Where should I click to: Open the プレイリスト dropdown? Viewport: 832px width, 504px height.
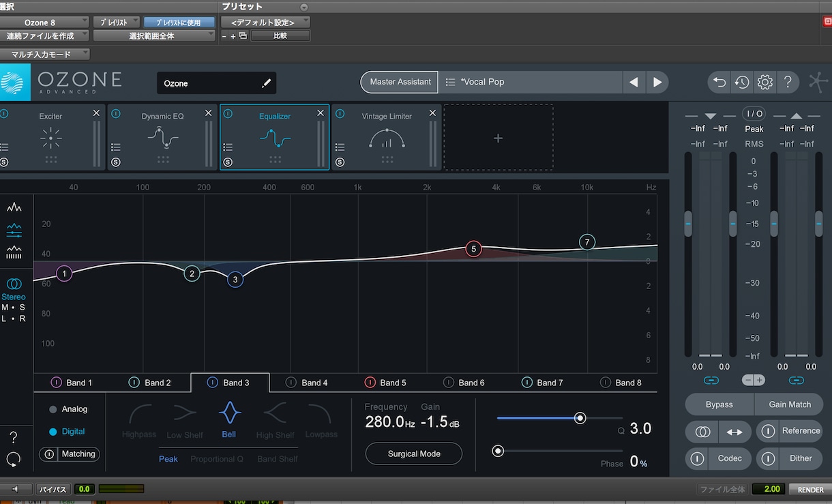tap(117, 23)
